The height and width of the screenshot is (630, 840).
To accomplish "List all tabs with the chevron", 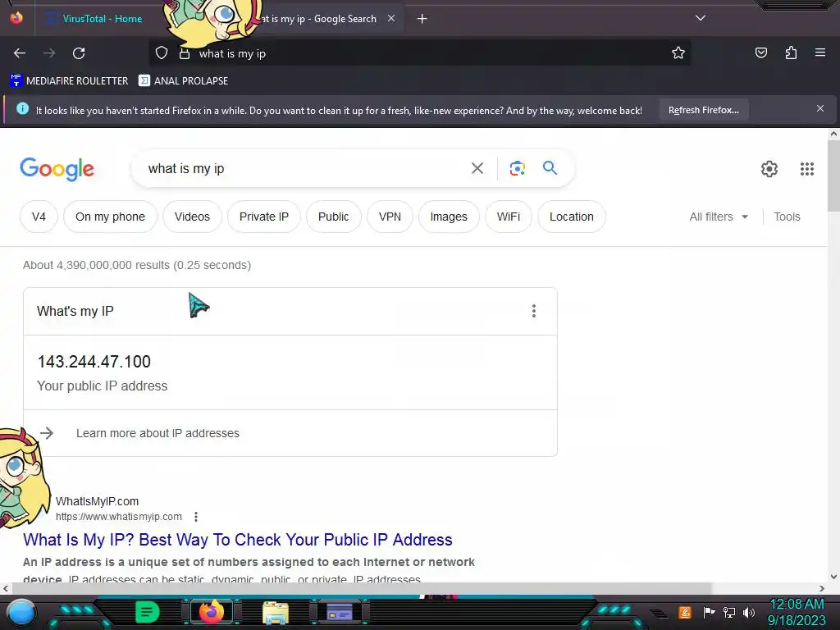I will 701,18.
